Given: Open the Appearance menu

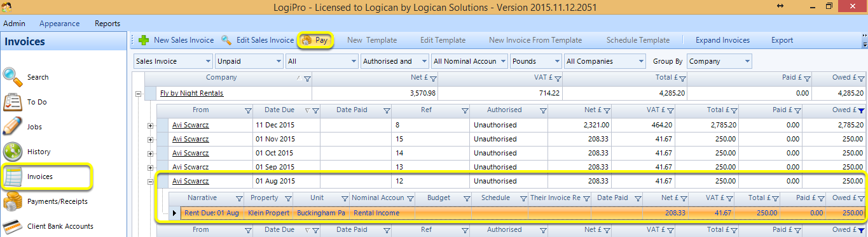Looking at the screenshot, I should 60,24.
